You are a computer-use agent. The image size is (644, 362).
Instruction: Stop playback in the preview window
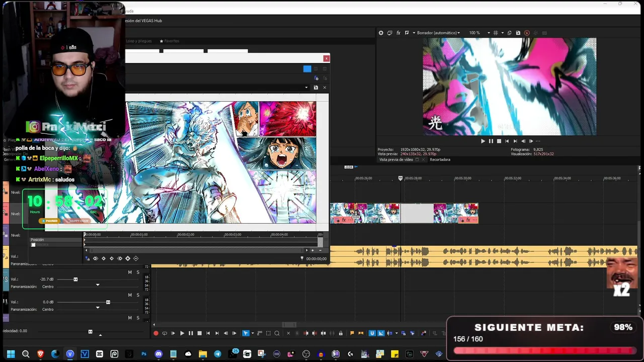(x=499, y=141)
